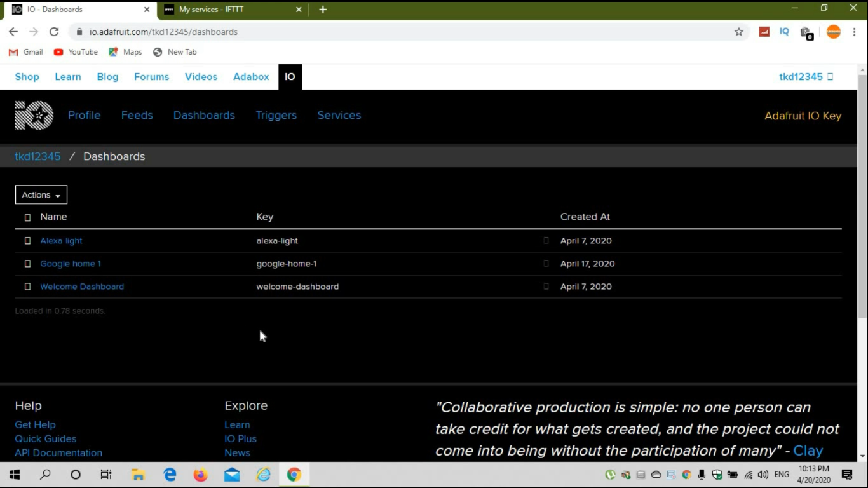Image resolution: width=868 pixels, height=488 pixels.
Task: Go back with the browser back arrow
Action: 13,32
